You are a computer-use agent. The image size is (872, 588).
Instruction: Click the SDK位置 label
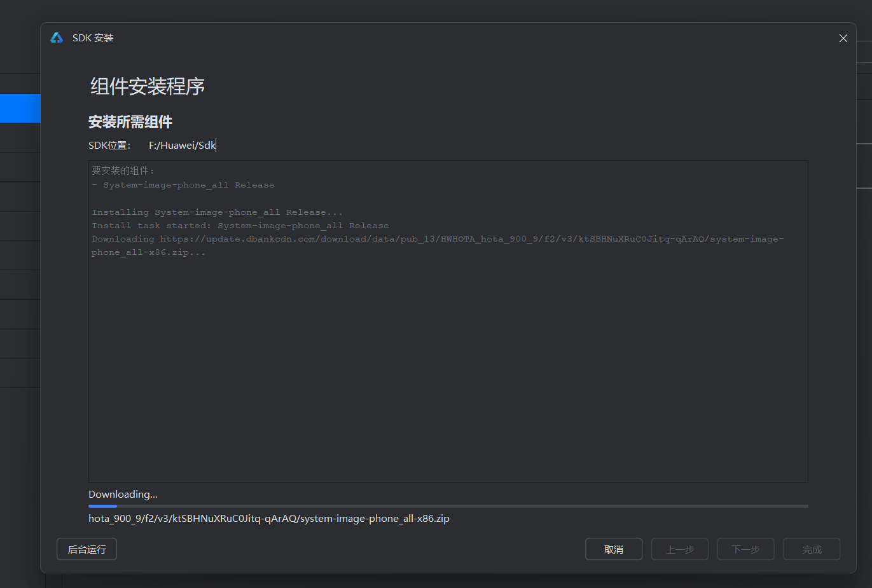(109, 146)
